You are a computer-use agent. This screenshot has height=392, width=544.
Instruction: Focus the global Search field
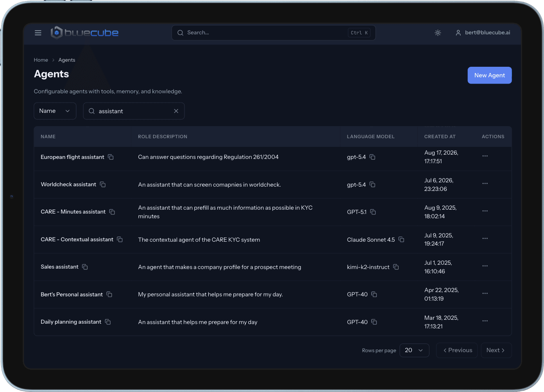point(274,33)
